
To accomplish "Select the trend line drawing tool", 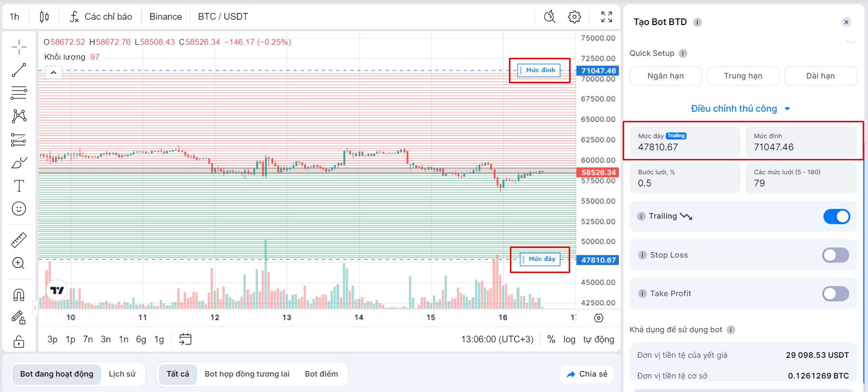I will (19, 70).
